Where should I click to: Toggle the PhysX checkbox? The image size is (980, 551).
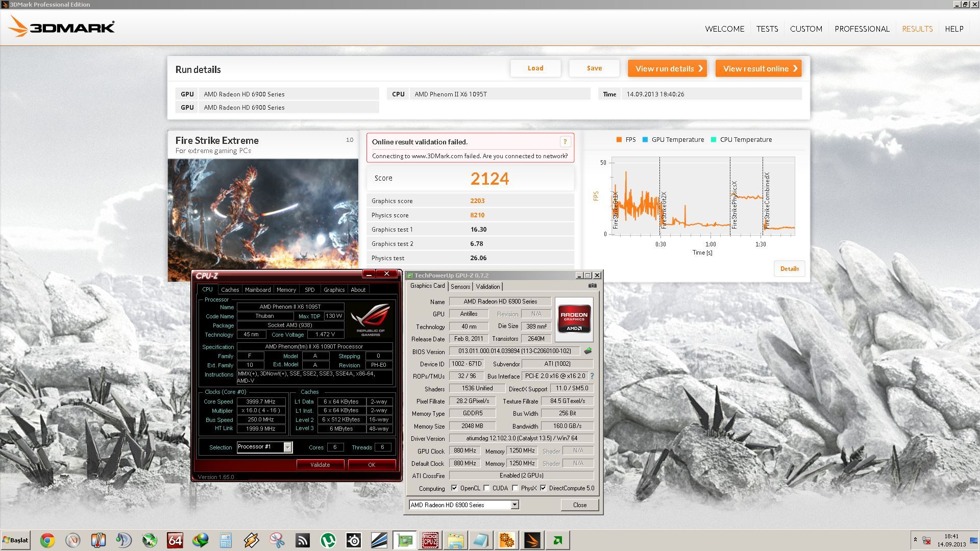(x=516, y=488)
